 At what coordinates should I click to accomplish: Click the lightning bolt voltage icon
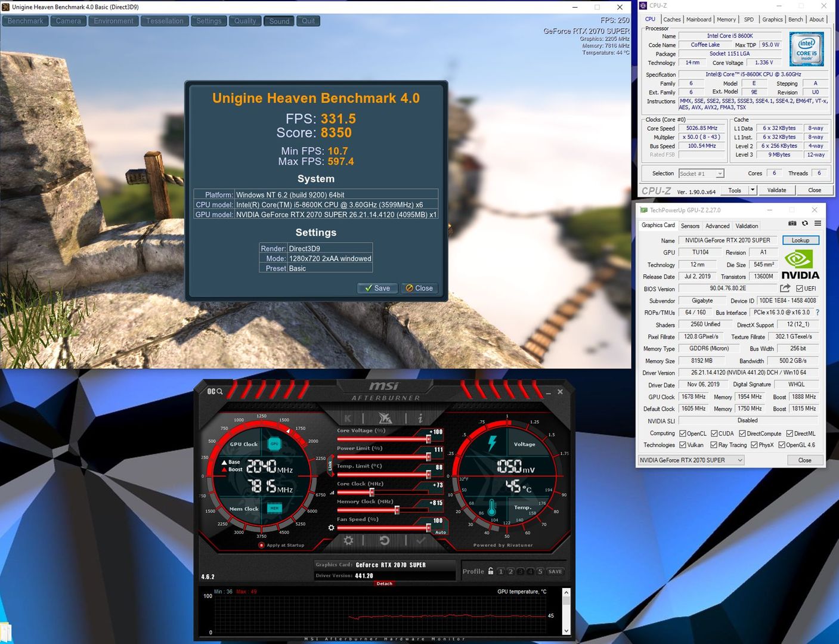click(493, 443)
